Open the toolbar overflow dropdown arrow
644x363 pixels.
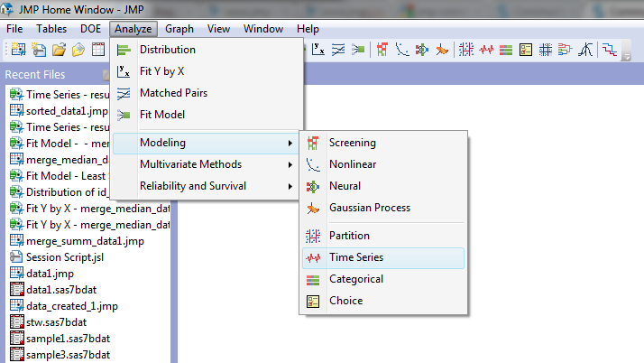tap(626, 57)
